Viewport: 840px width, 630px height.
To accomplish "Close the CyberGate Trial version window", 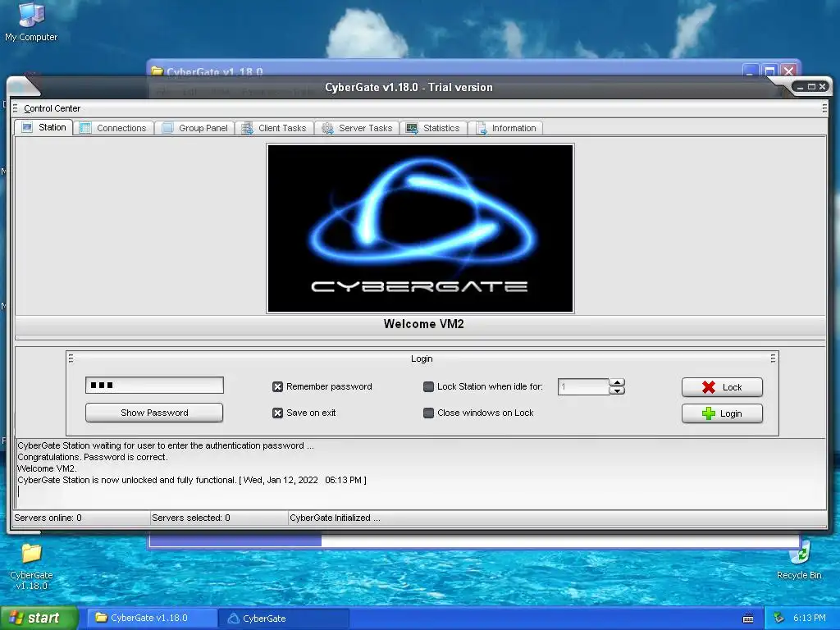I will [822, 86].
